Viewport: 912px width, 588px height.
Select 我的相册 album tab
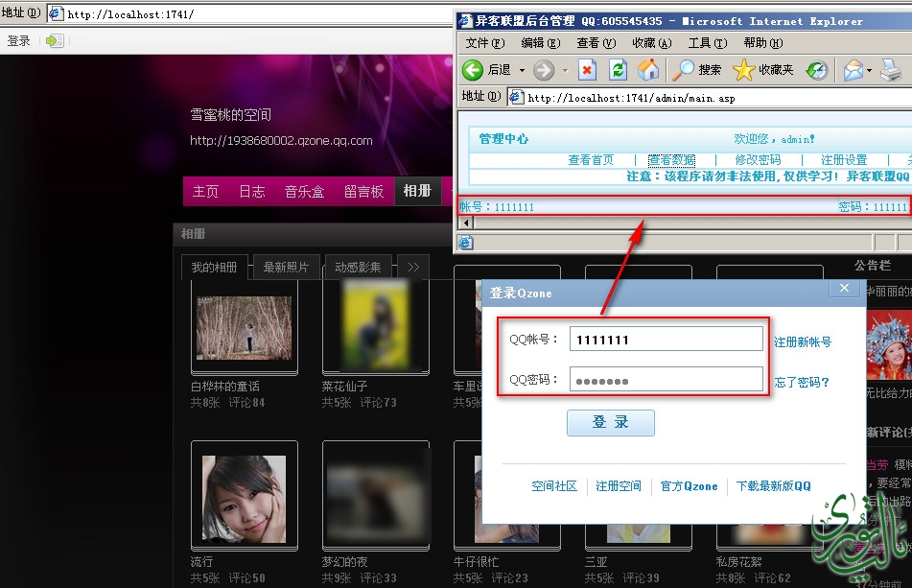point(215,267)
